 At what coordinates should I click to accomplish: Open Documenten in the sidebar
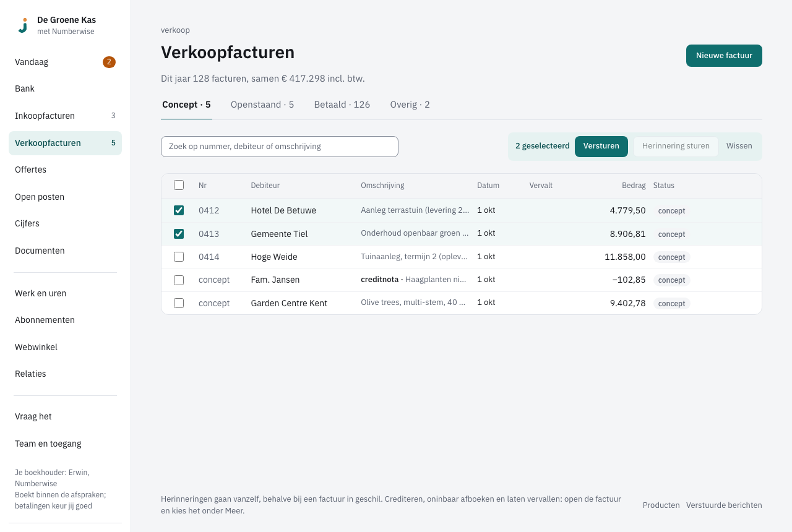click(65, 251)
